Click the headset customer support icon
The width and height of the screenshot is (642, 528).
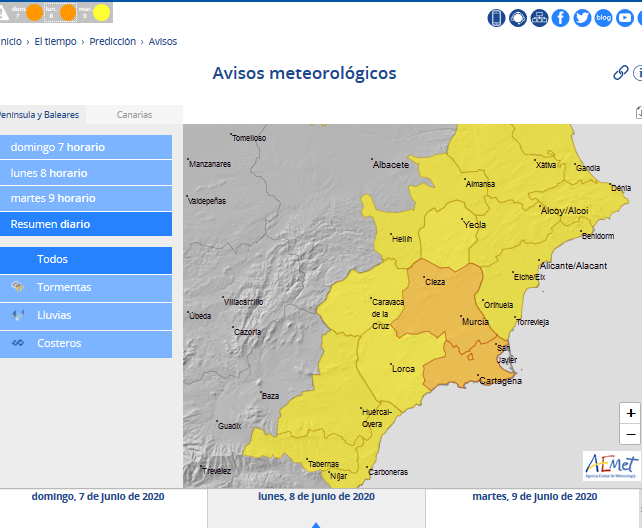click(518, 18)
